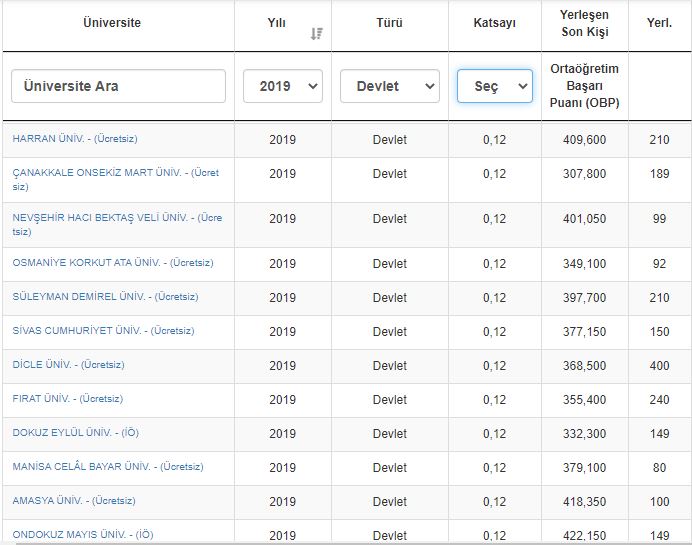This screenshot has width=692, height=545.
Task: Click the 80 placement count cell
Action: pos(660,468)
